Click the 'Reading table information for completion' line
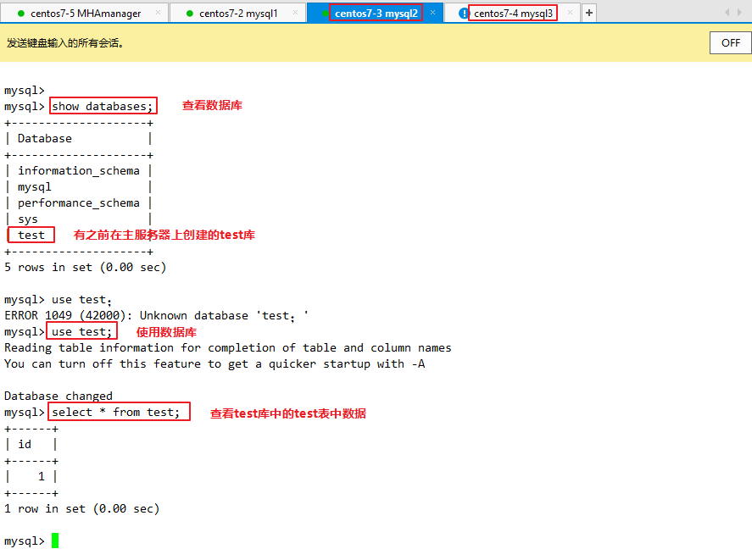Viewport: 752px width, 560px height. click(x=228, y=347)
